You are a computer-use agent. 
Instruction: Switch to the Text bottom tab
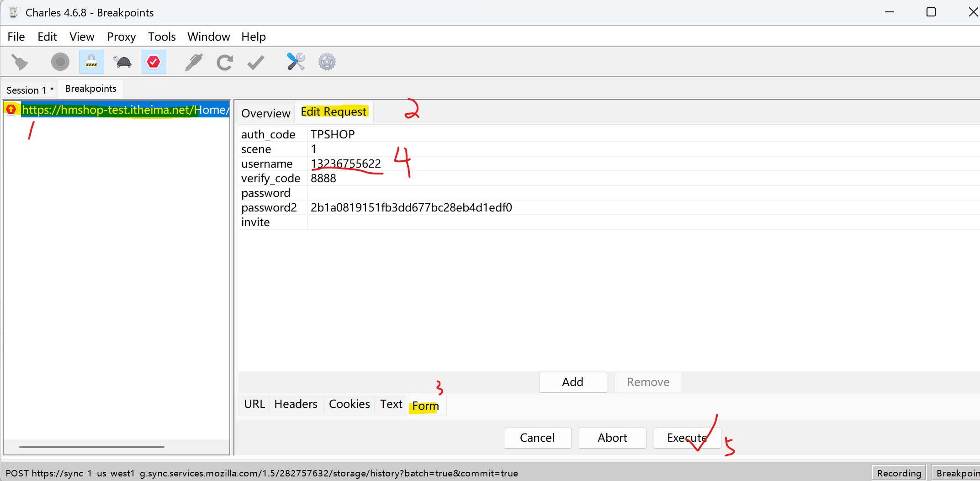(391, 404)
